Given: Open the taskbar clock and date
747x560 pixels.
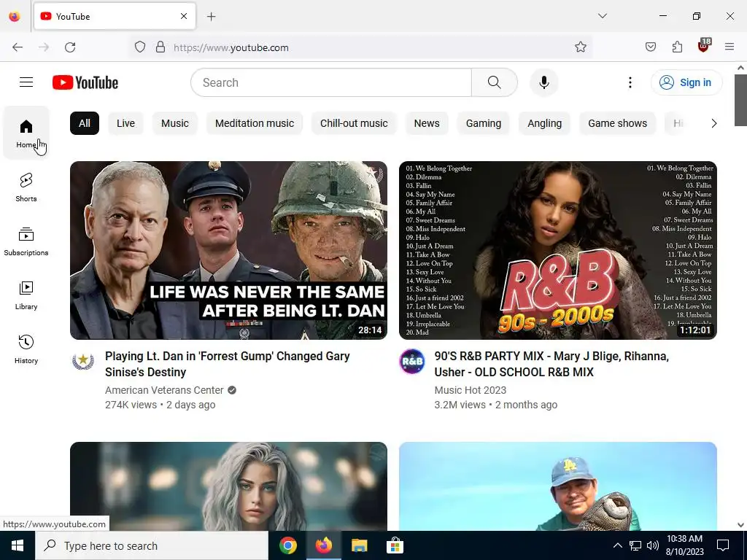Looking at the screenshot, I should (x=684, y=545).
